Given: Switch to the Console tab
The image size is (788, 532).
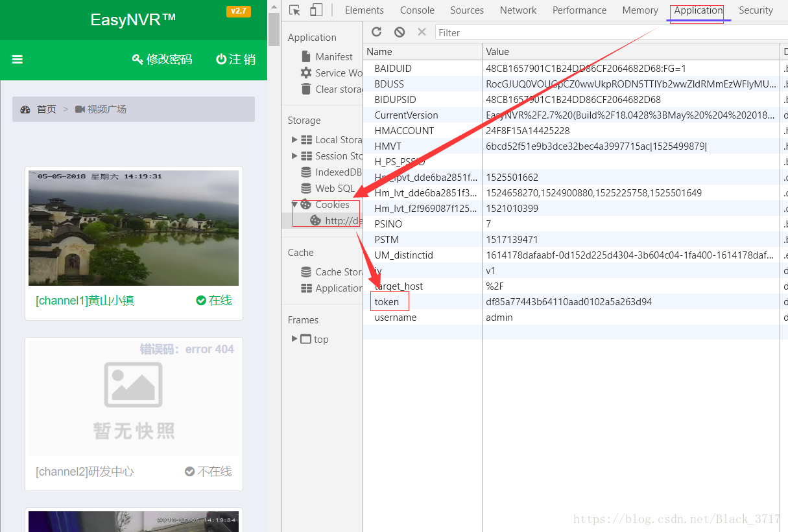Looking at the screenshot, I should pyautogui.click(x=417, y=10).
